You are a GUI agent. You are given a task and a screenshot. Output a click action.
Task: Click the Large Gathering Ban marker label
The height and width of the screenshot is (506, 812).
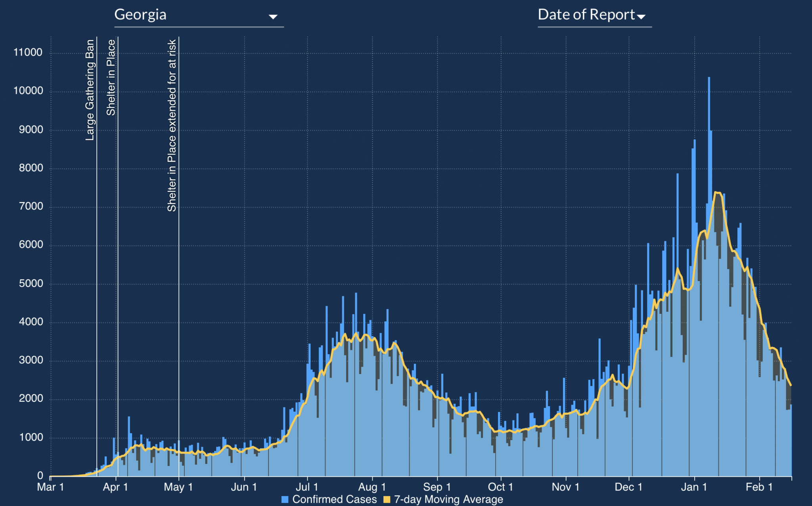click(x=90, y=90)
